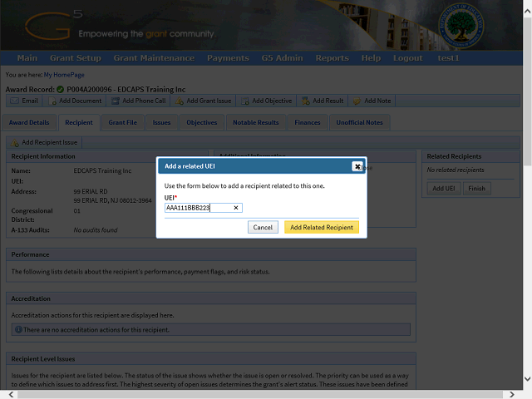
Task: Switch to the Award Details tab
Action: pyautogui.click(x=29, y=122)
